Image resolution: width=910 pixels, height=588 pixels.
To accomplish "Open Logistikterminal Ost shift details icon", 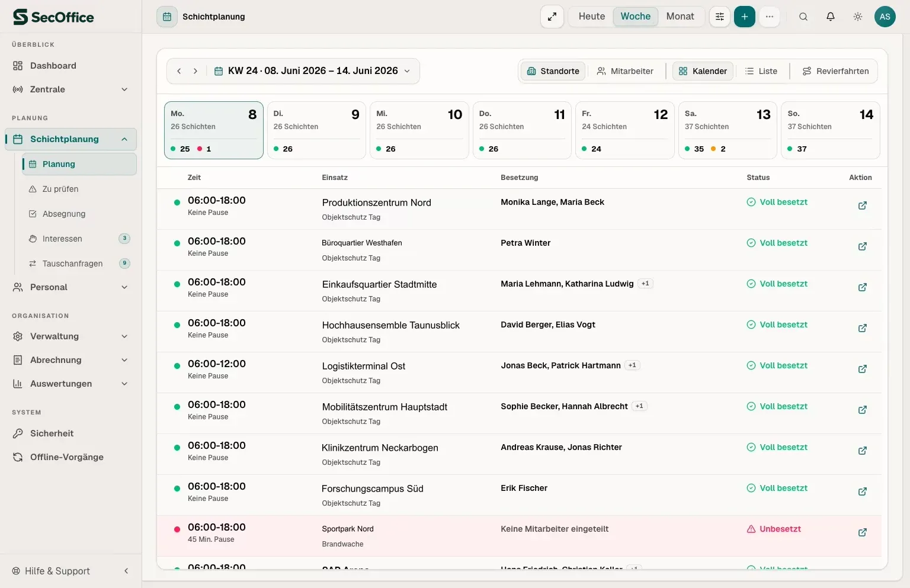I will pyautogui.click(x=863, y=369).
